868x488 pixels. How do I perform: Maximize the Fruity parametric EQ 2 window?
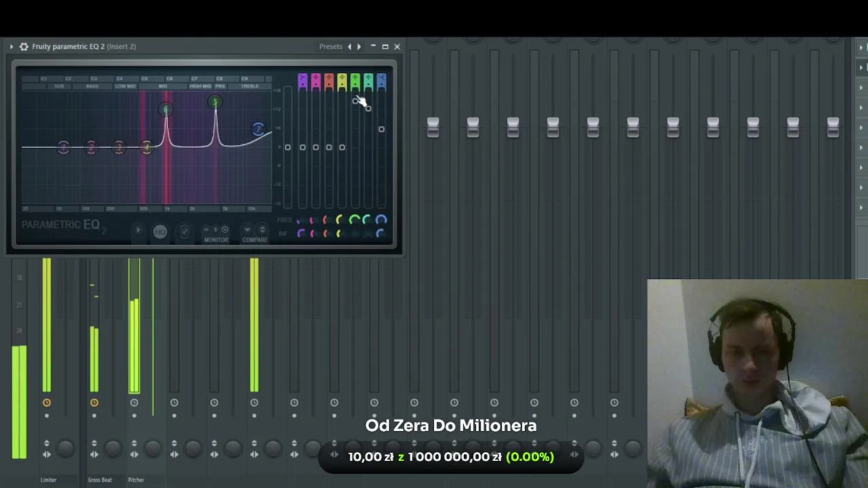click(x=385, y=46)
